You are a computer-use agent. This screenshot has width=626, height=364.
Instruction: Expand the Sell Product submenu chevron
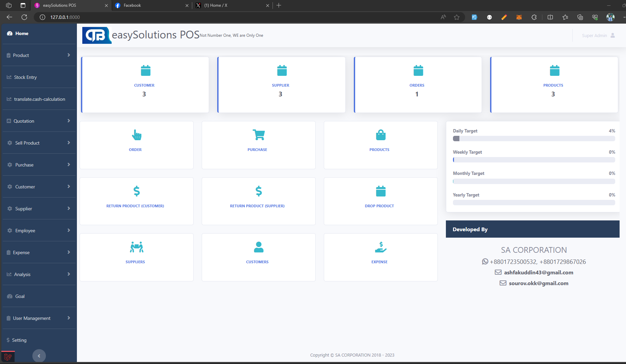click(x=69, y=143)
